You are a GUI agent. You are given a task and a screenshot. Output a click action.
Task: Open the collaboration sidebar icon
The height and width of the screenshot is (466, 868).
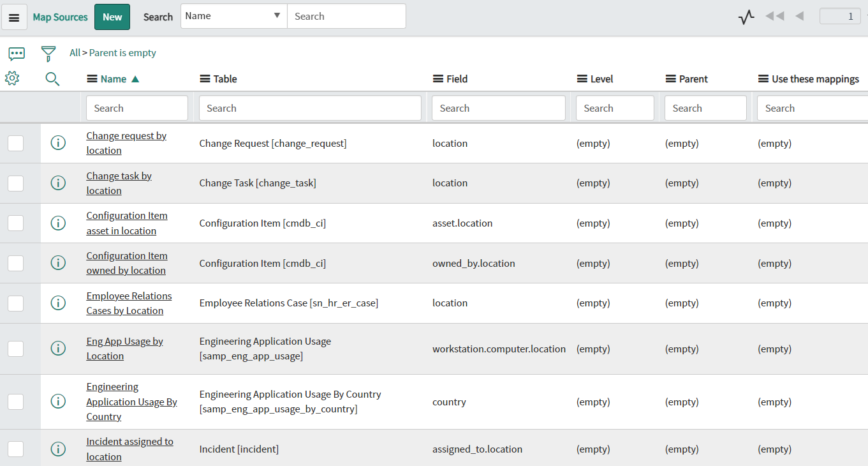click(16, 53)
